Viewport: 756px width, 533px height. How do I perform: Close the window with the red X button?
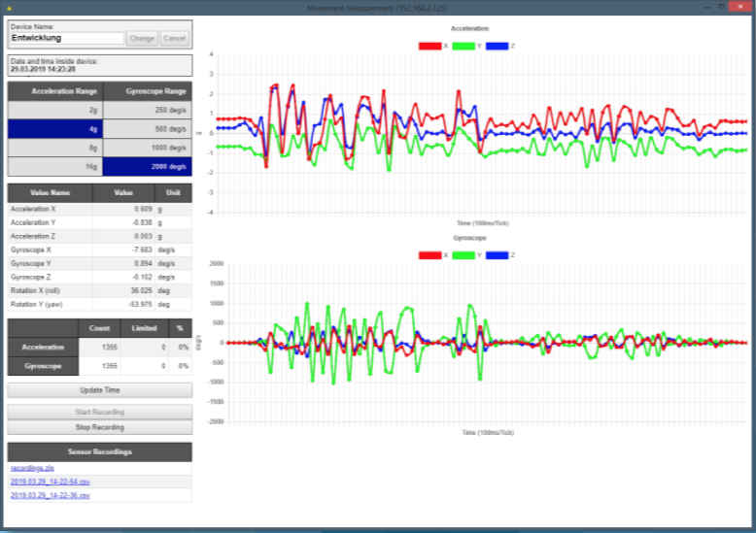[x=740, y=6]
